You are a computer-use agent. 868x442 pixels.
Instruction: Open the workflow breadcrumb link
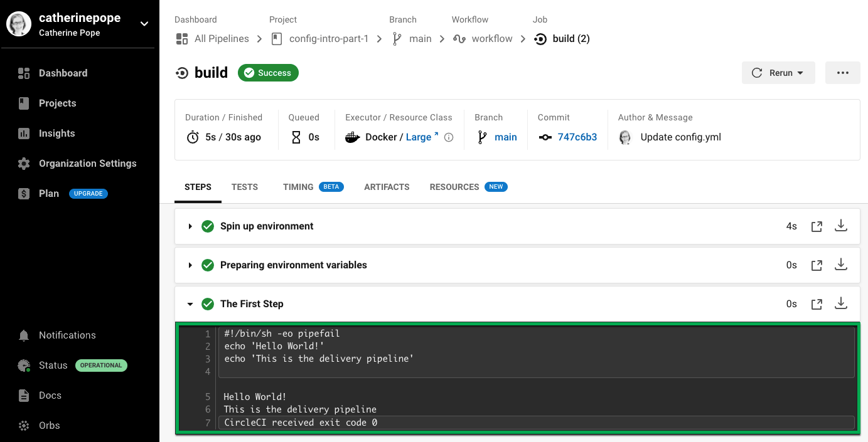pyautogui.click(x=492, y=39)
